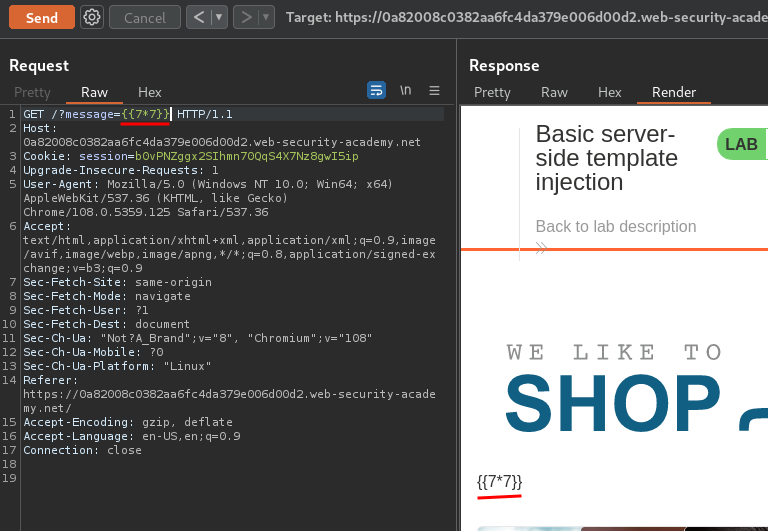Viewport: 768px width, 531px height.
Task: Click the Sec-Fetch-Dest: document header
Action: click(106, 324)
